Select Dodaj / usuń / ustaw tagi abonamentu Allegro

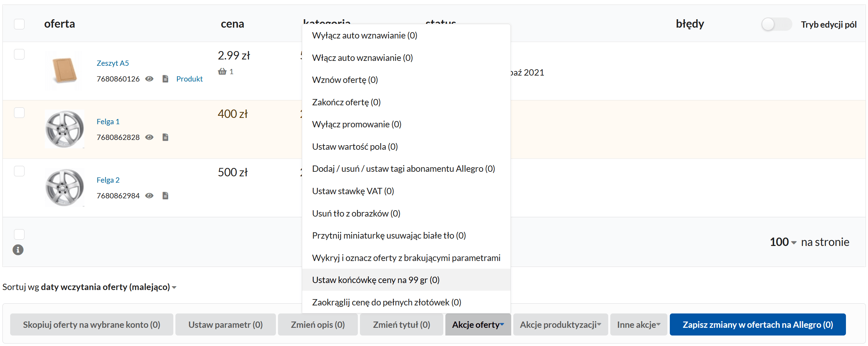406,169
